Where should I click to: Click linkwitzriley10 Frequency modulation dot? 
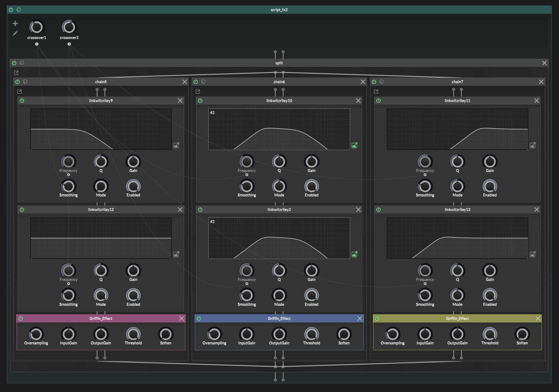point(247,175)
